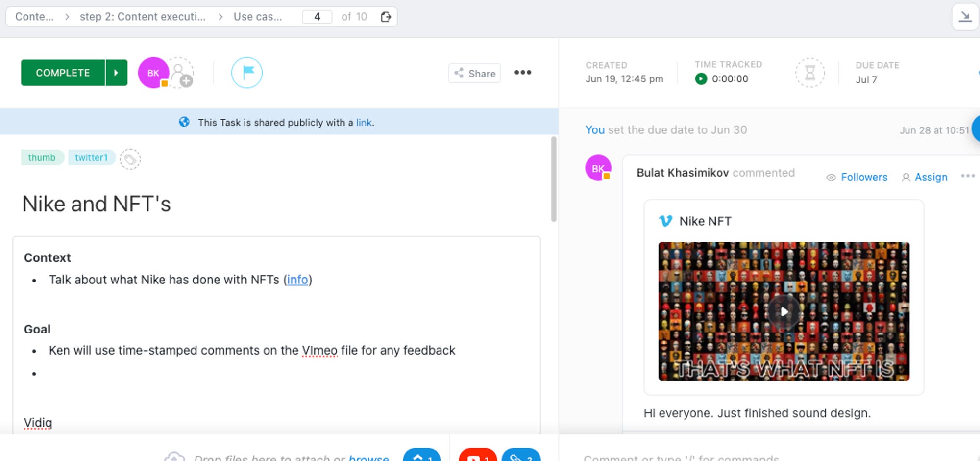Play the Nike NFT Vimeo video
This screenshot has width=980, height=461.
[x=784, y=312]
